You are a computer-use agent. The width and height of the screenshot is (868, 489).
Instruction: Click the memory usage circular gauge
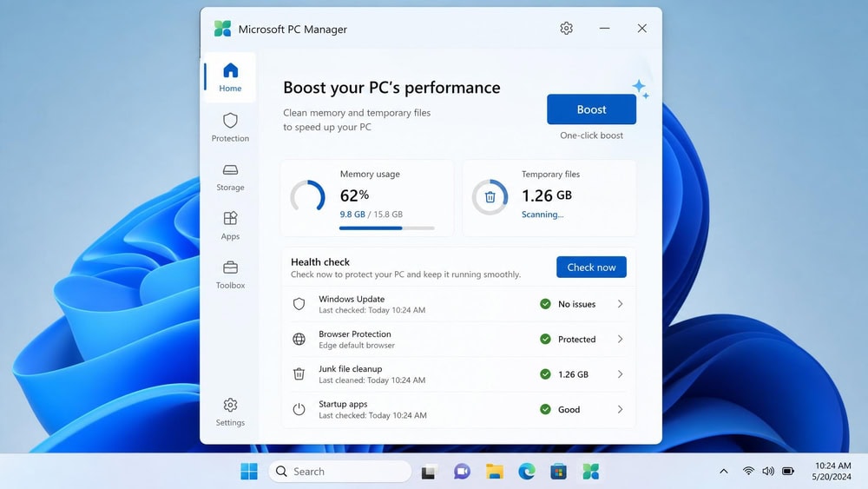pos(308,196)
